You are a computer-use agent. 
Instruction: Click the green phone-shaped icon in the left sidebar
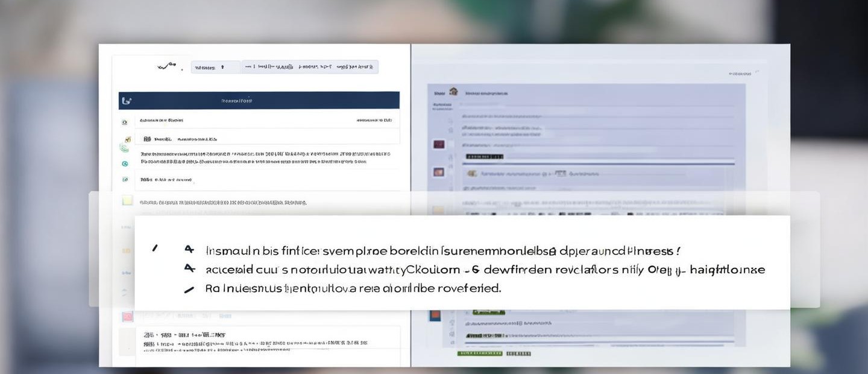click(124, 148)
